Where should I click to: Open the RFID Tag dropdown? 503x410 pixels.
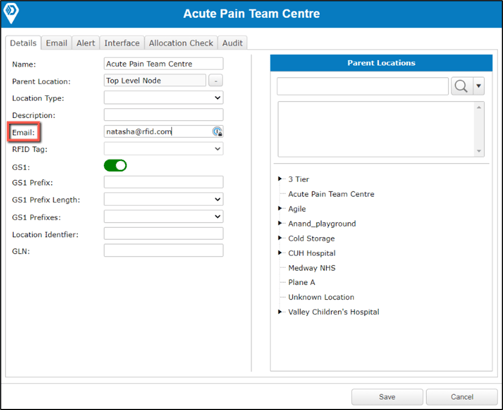pyautogui.click(x=164, y=149)
